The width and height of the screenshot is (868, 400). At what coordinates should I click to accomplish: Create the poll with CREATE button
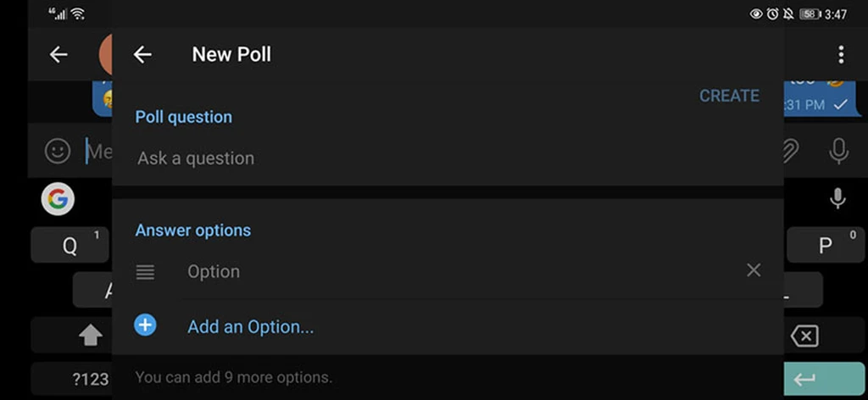point(729,96)
